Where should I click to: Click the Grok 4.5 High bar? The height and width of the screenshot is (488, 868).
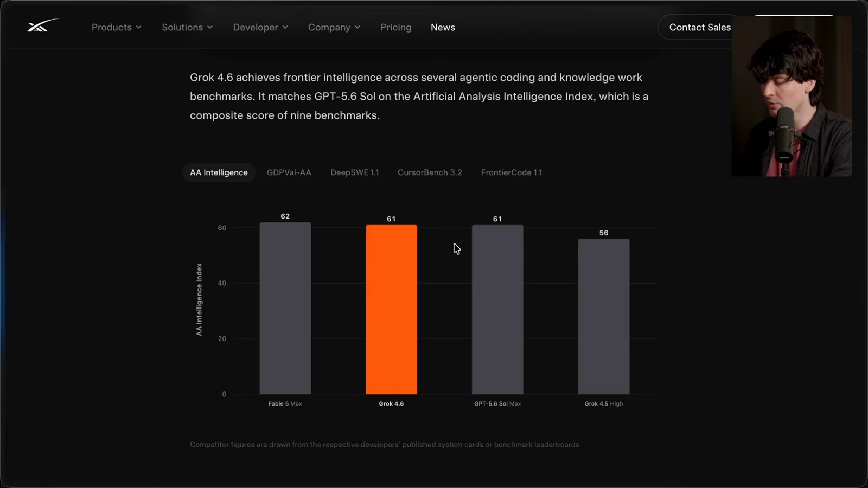[604, 316]
